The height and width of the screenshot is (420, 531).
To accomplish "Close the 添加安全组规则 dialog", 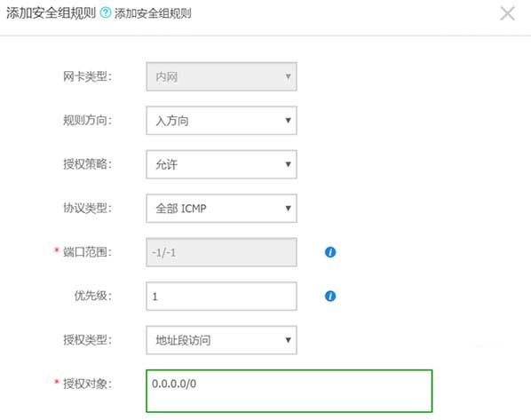I will point(507,14).
